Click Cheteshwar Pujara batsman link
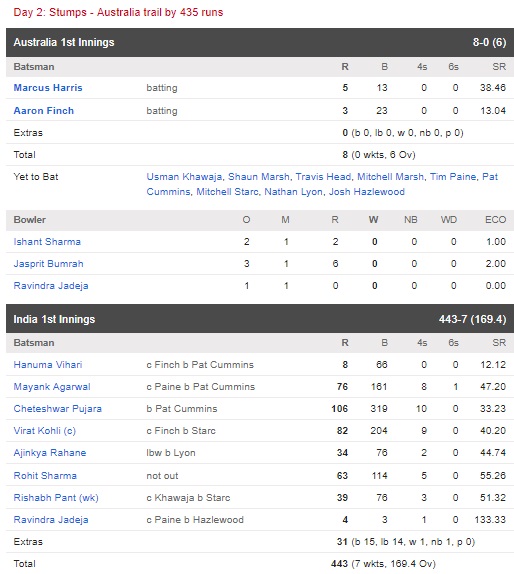The height and width of the screenshot is (574, 514). [x=57, y=409]
